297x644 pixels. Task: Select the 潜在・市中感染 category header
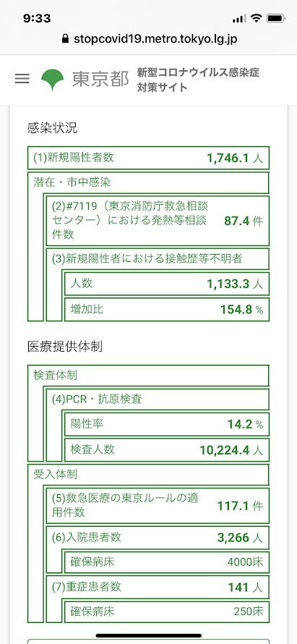click(149, 182)
